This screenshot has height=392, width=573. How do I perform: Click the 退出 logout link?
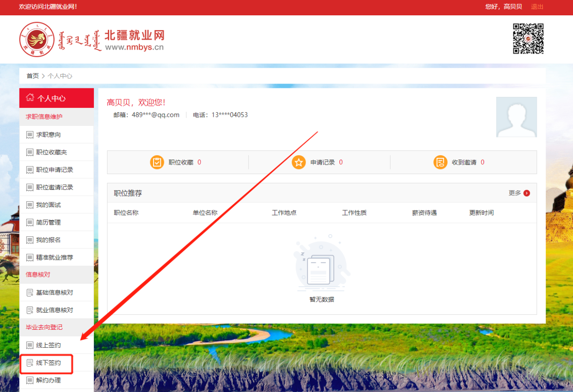click(537, 7)
